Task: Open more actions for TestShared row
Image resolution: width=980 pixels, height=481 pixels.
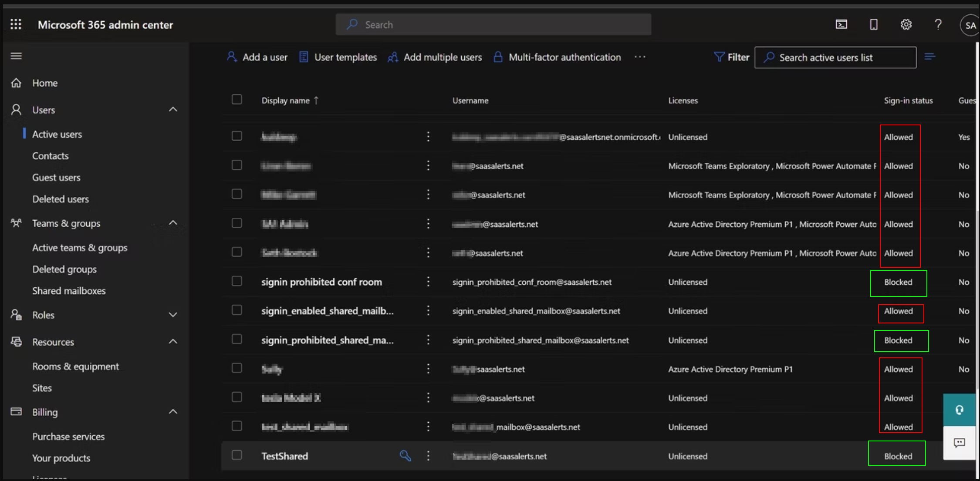Action: click(x=428, y=456)
